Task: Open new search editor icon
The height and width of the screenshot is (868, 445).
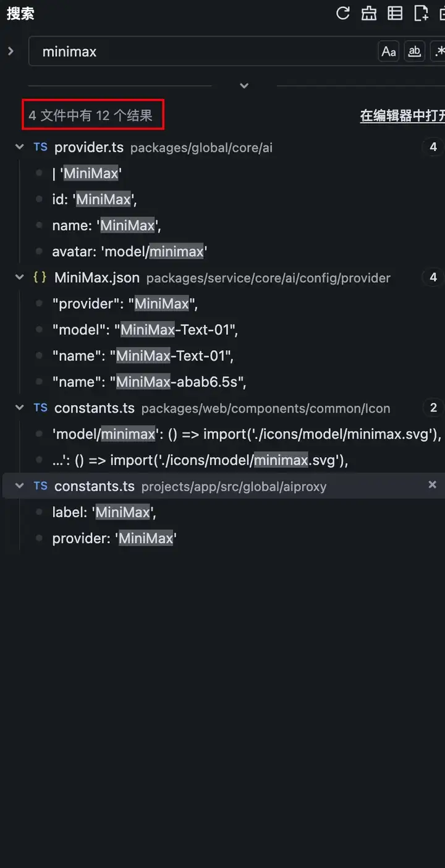Action: tap(421, 13)
